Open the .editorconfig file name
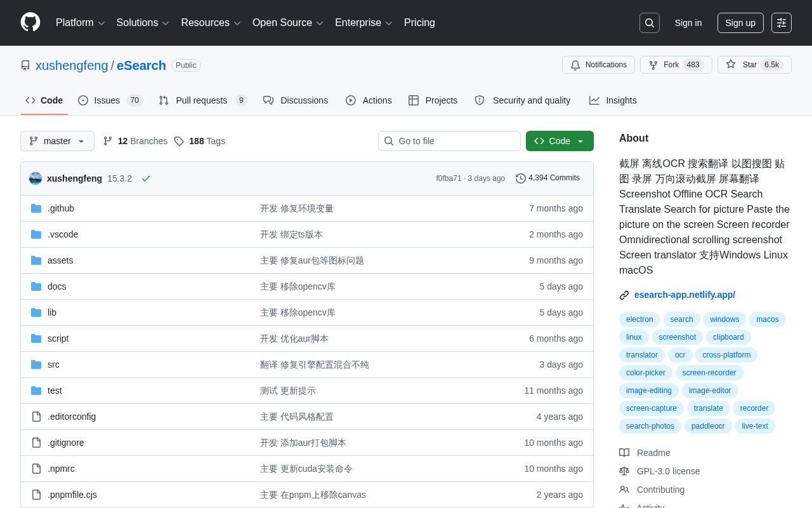Screen dimensions: 812x508 (72, 417)
